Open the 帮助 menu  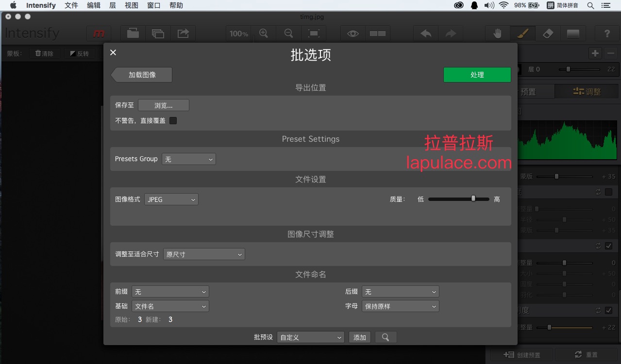[176, 5]
